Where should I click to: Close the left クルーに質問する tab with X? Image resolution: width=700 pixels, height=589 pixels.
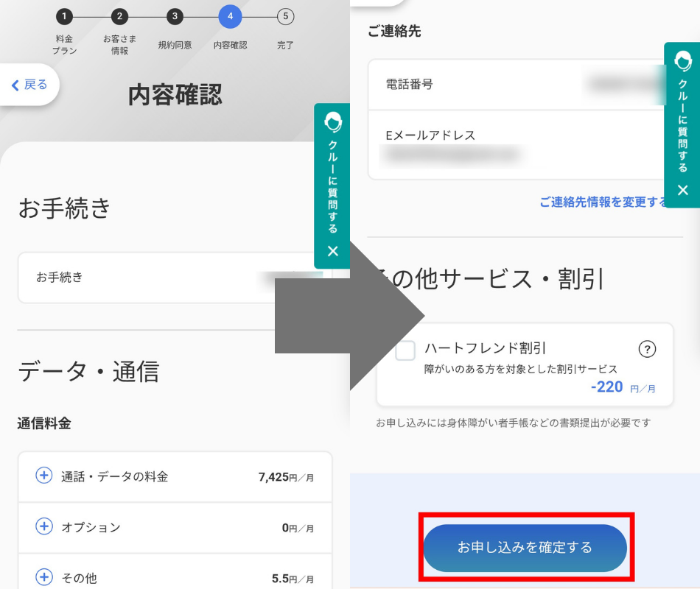(332, 250)
